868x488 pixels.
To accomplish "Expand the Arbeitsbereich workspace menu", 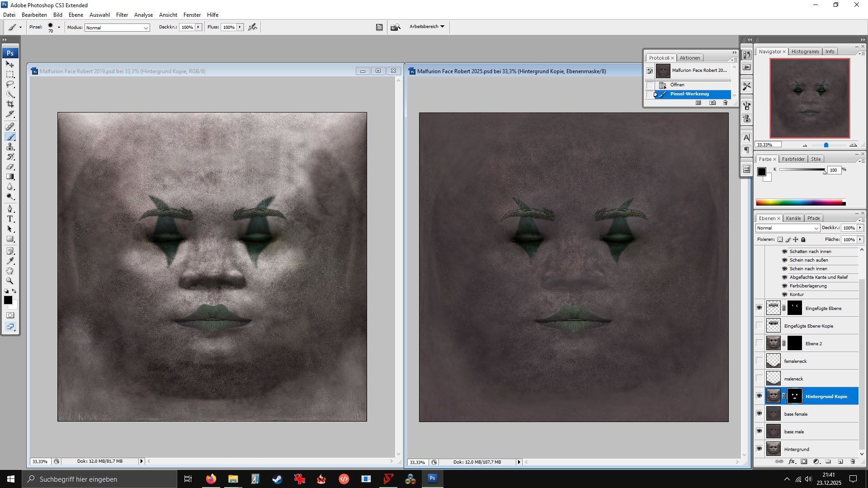I will click(427, 27).
